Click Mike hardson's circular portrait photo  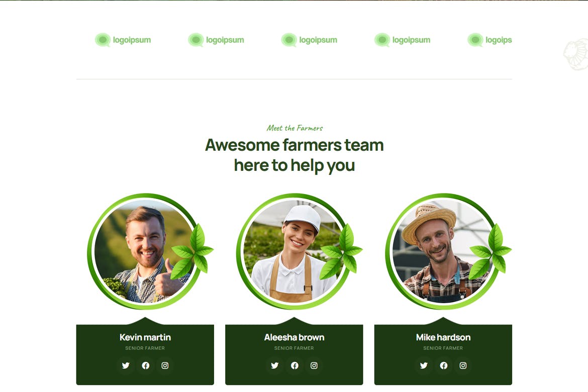pyautogui.click(x=443, y=251)
